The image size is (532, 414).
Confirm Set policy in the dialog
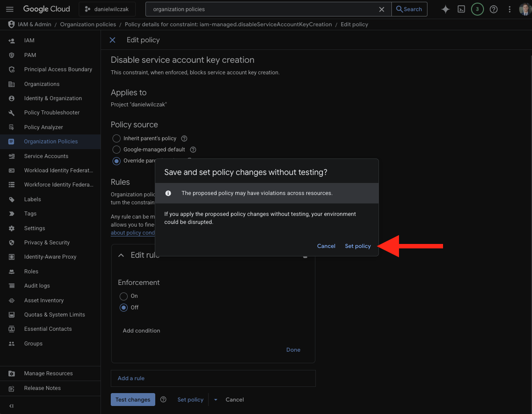click(x=358, y=246)
